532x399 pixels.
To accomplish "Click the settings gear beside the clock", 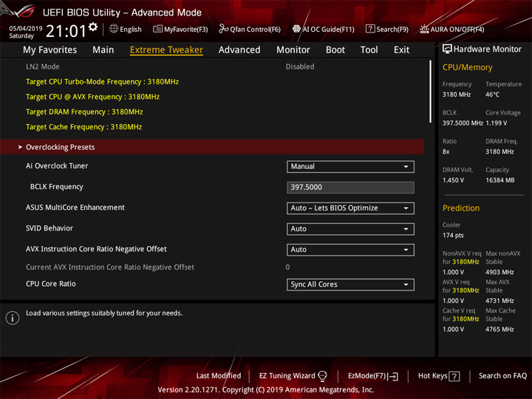I will click(x=93, y=27).
